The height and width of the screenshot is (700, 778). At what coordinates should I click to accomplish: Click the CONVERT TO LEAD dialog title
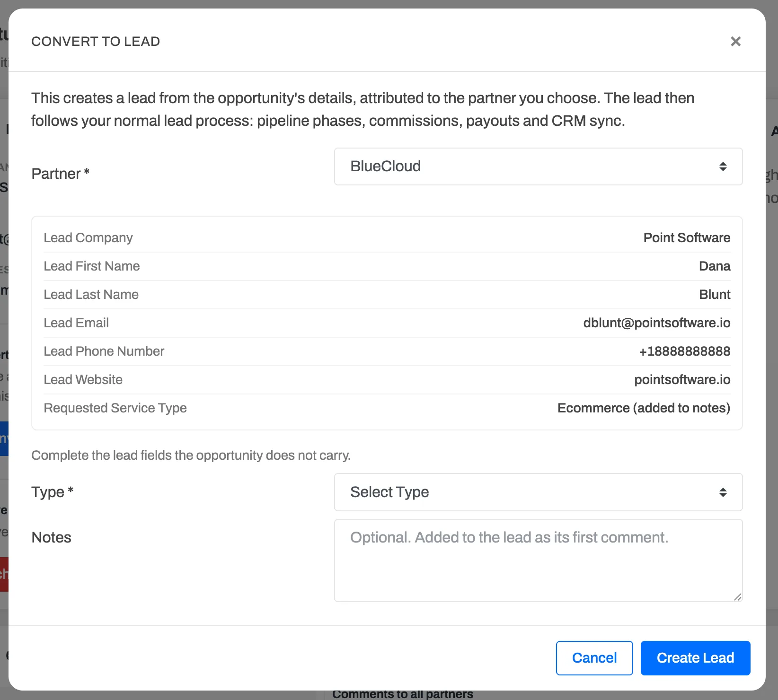pyautogui.click(x=96, y=42)
